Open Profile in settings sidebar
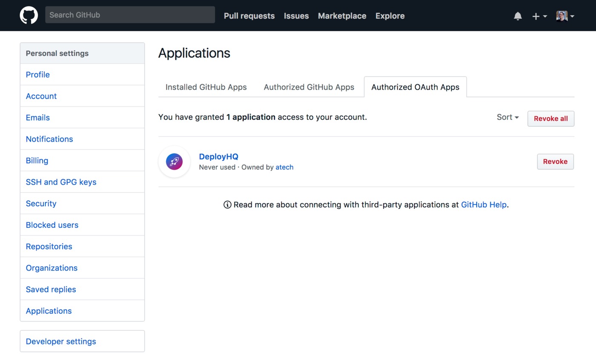596x364 pixels. [82, 74]
